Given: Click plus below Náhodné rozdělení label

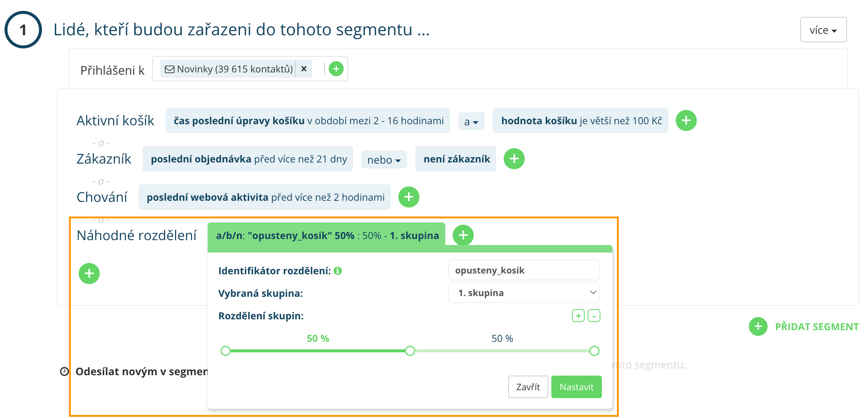Looking at the screenshot, I should [x=89, y=274].
